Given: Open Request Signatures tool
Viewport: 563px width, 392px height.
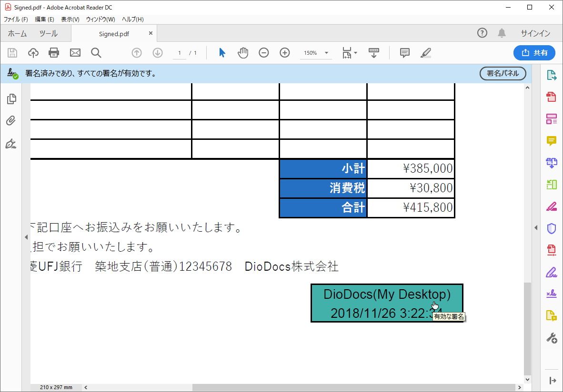Looking at the screenshot, I should coord(552,294).
